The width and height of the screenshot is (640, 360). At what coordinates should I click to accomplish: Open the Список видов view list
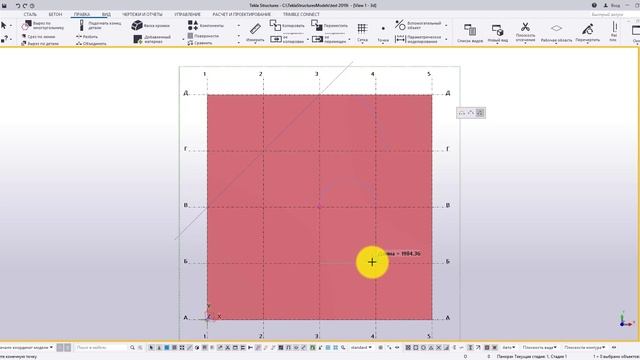tap(470, 33)
